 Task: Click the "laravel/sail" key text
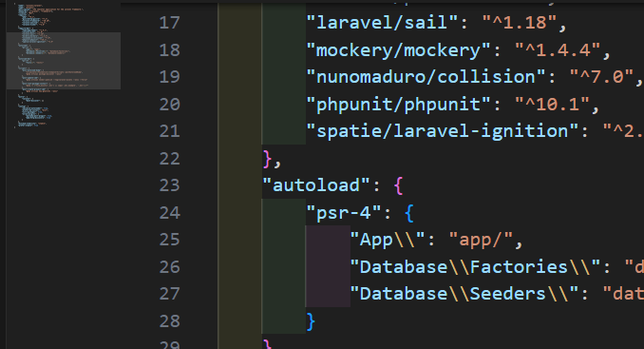point(382,22)
